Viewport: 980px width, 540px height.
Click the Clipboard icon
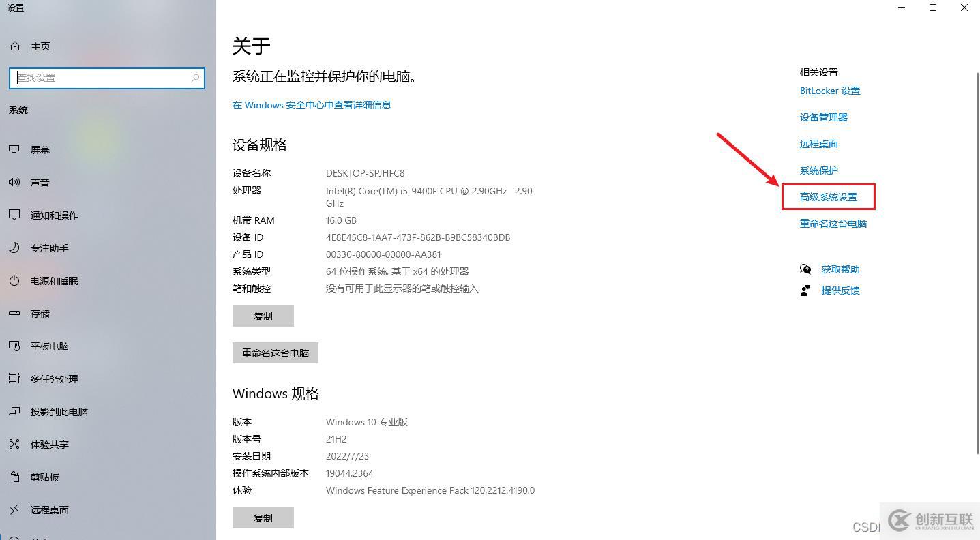point(14,477)
